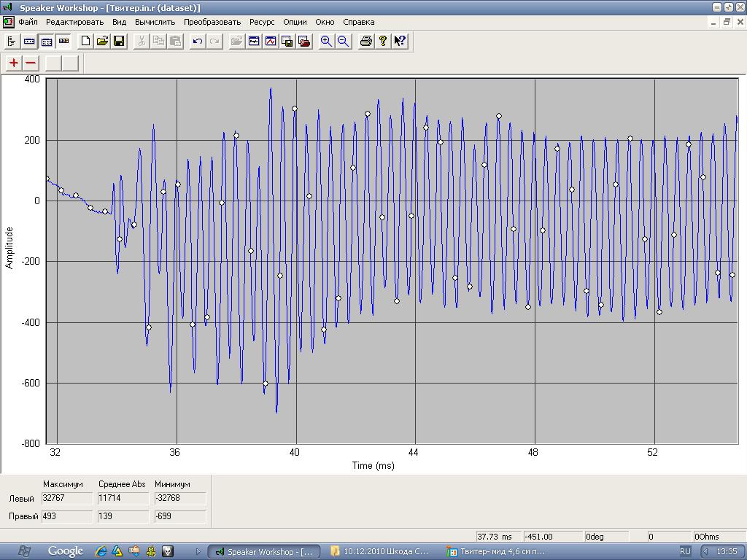Click the Левый Максимум field showing 32767
The height and width of the screenshot is (560, 747).
(x=66, y=499)
